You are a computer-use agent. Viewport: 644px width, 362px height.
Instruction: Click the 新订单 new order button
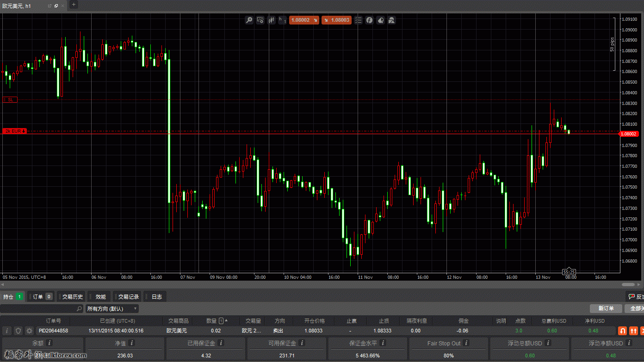point(606,308)
